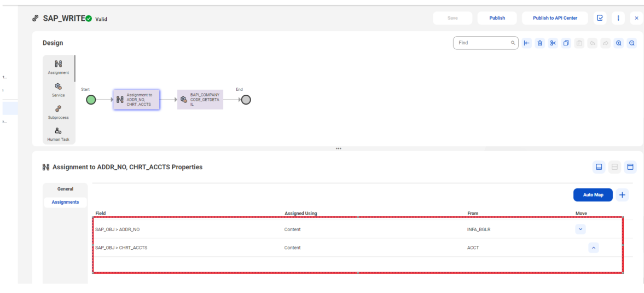Zoom in on the design canvas
This screenshot has width=644, height=293.
pyautogui.click(x=618, y=43)
